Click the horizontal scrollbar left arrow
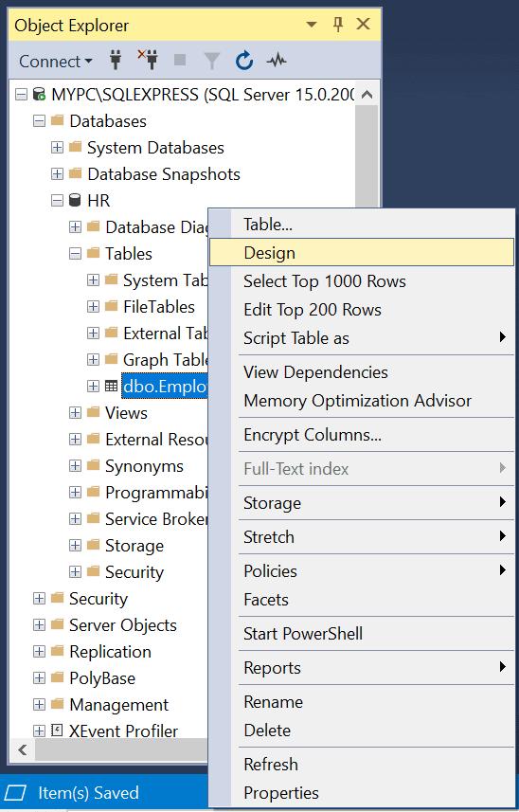 (22, 749)
